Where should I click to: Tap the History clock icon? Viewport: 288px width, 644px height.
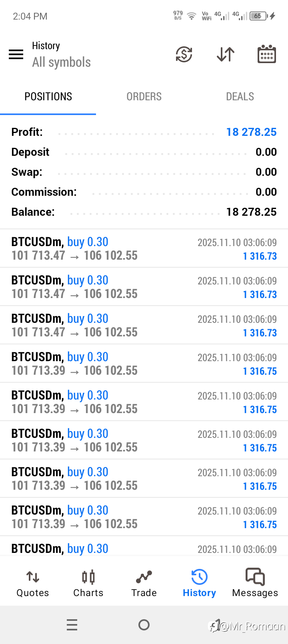[x=199, y=577]
